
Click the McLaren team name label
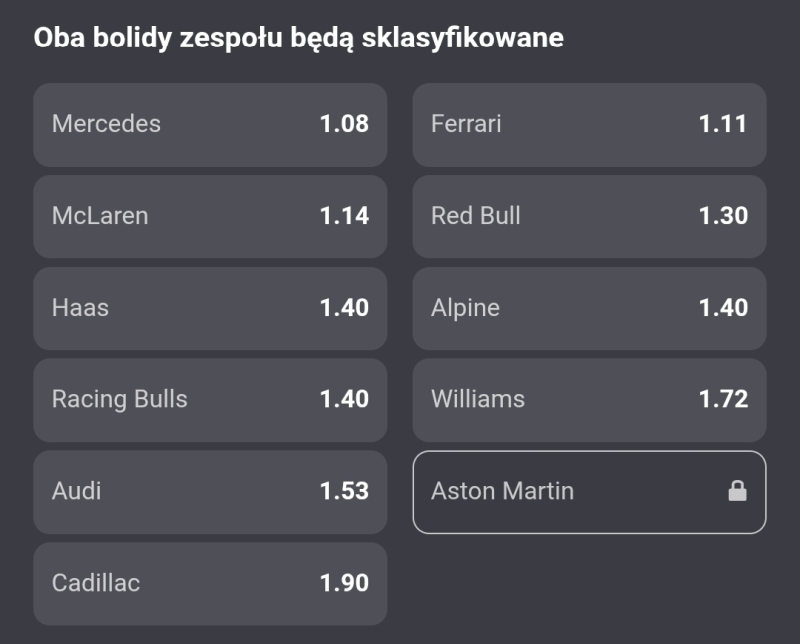pyautogui.click(x=100, y=216)
